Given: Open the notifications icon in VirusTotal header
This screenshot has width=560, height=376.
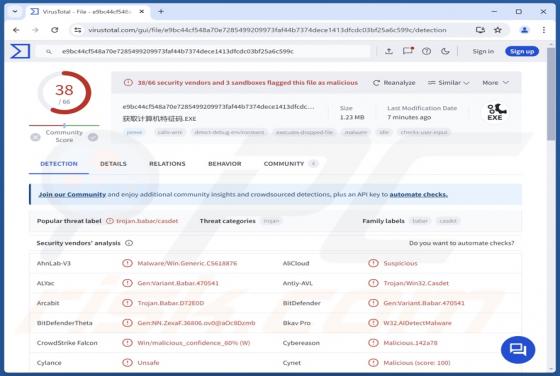Looking at the screenshot, I should (x=408, y=51).
